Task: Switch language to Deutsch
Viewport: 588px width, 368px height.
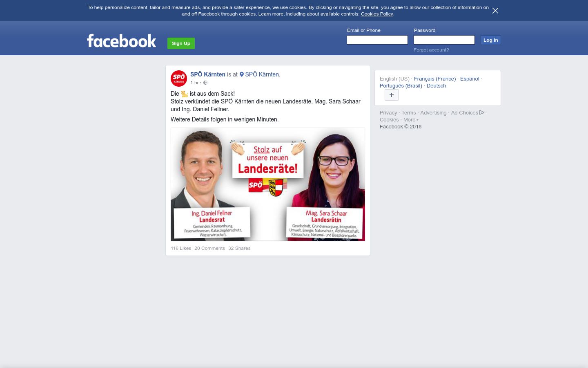Action: pyautogui.click(x=436, y=85)
